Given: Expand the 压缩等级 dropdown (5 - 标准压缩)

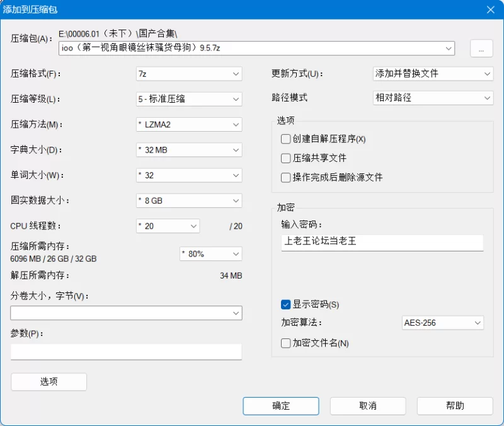Looking at the screenshot, I should tap(189, 99).
